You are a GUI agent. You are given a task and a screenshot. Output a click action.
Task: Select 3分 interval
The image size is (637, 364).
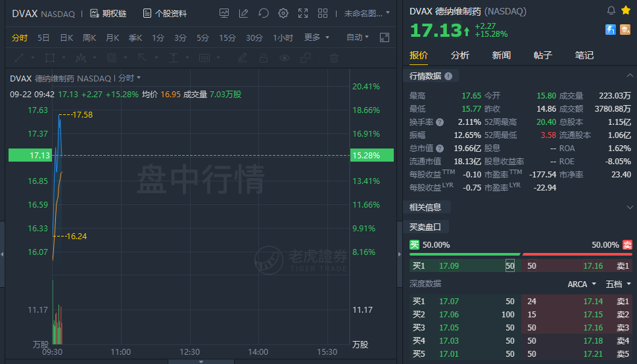[x=180, y=38]
